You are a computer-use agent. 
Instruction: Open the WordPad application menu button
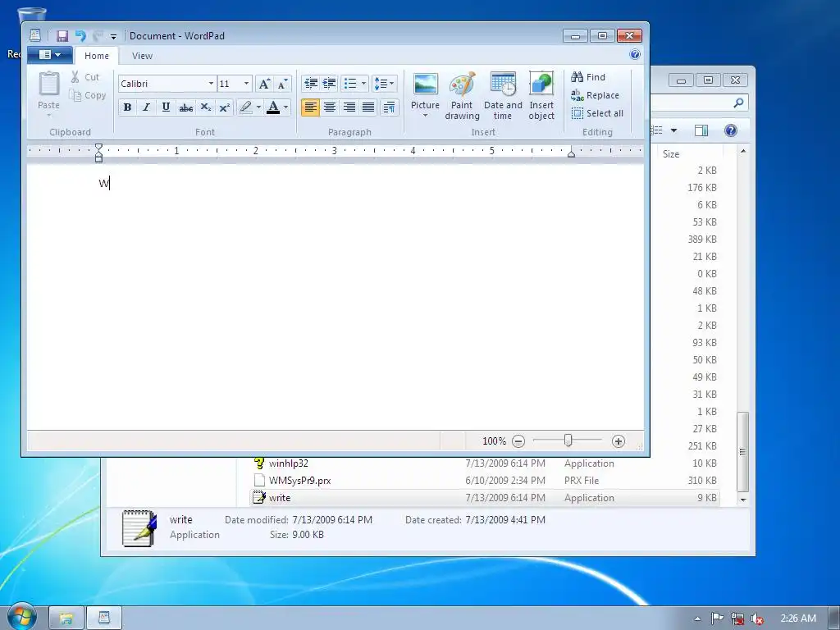tap(50, 55)
